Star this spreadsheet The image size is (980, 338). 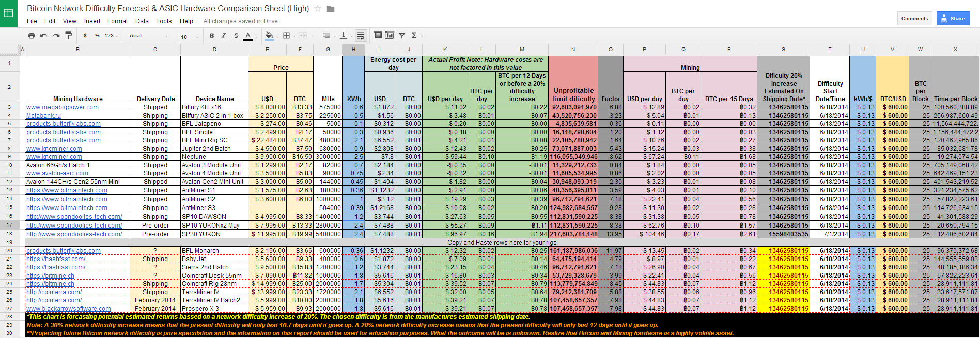tap(318, 9)
